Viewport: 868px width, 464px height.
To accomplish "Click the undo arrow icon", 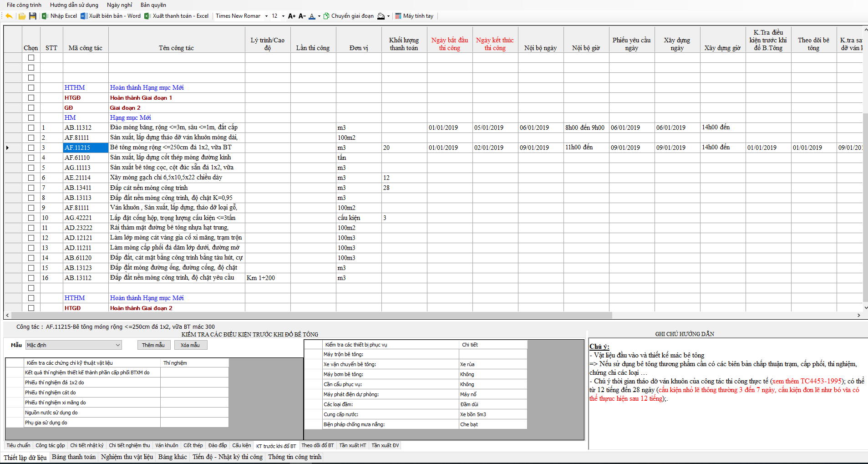I will [x=9, y=16].
